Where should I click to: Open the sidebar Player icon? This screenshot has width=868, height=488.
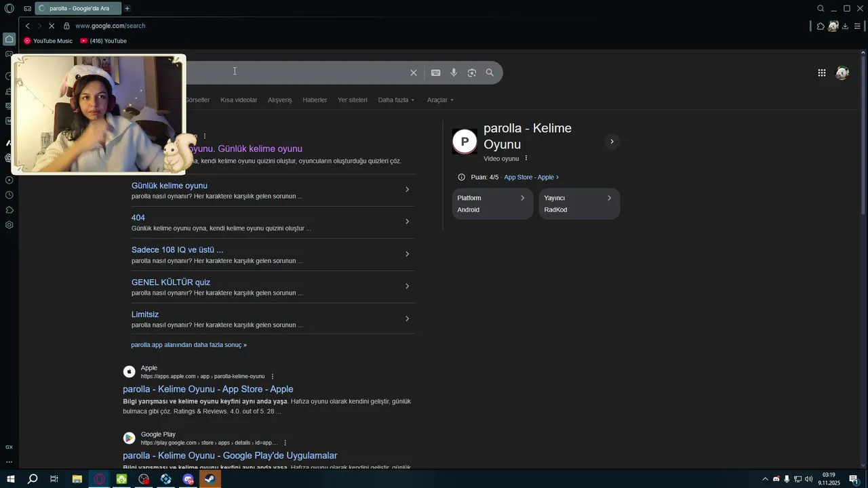click(9, 180)
